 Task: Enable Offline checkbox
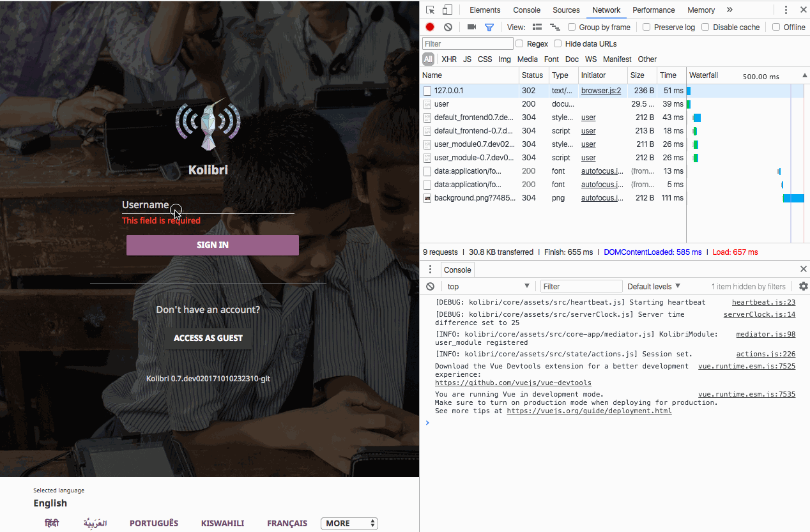[776, 27]
